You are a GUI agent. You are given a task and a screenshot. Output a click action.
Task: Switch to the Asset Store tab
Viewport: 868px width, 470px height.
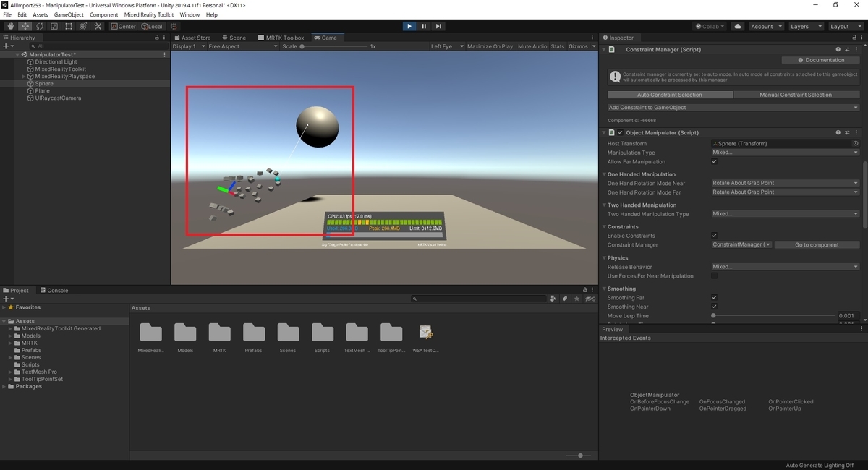[x=192, y=38]
